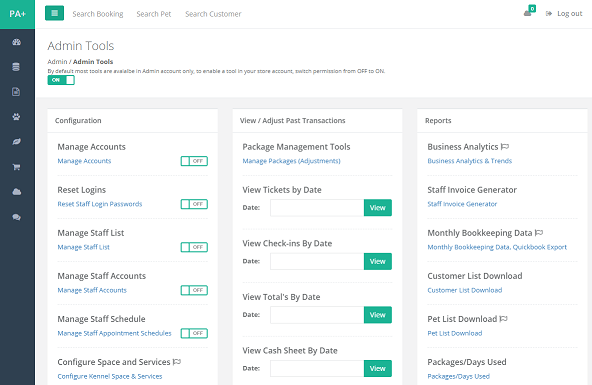Click the leaf icon in sidebar
592x385 pixels.
point(16,142)
